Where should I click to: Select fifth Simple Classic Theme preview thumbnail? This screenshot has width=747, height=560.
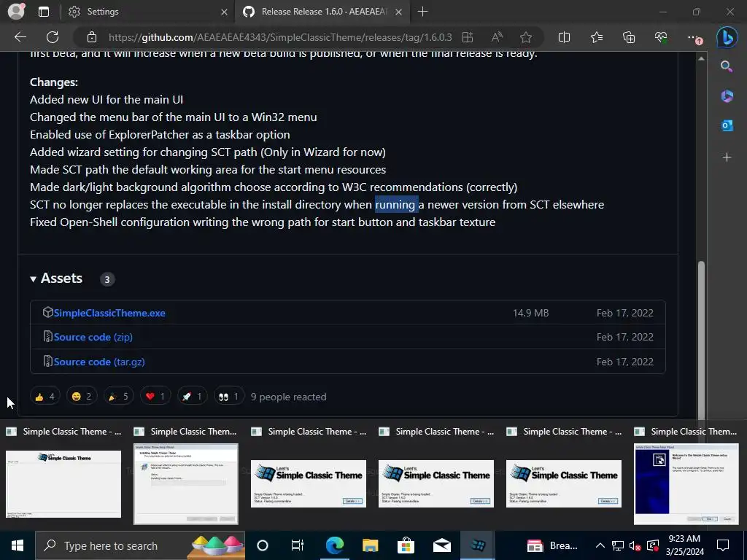564,483
